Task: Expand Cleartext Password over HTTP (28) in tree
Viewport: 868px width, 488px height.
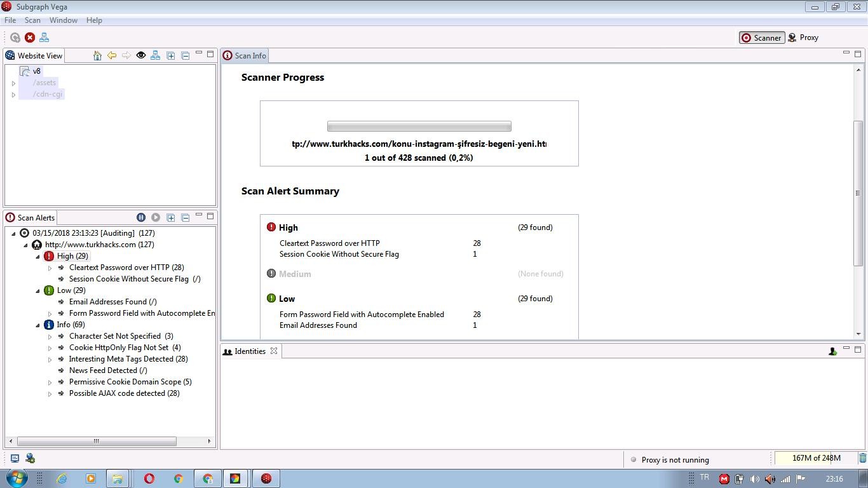Action: click(x=50, y=268)
